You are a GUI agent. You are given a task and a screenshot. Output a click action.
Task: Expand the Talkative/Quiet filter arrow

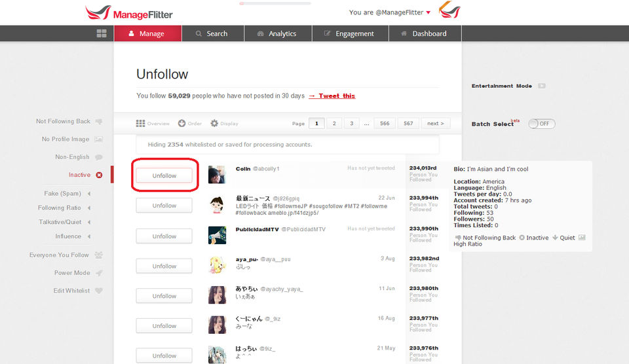[x=89, y=222]
